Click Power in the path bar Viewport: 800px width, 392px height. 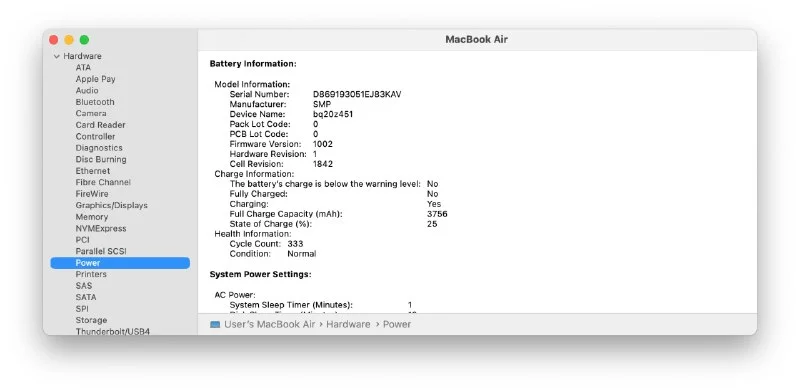(x=397, y=325)
